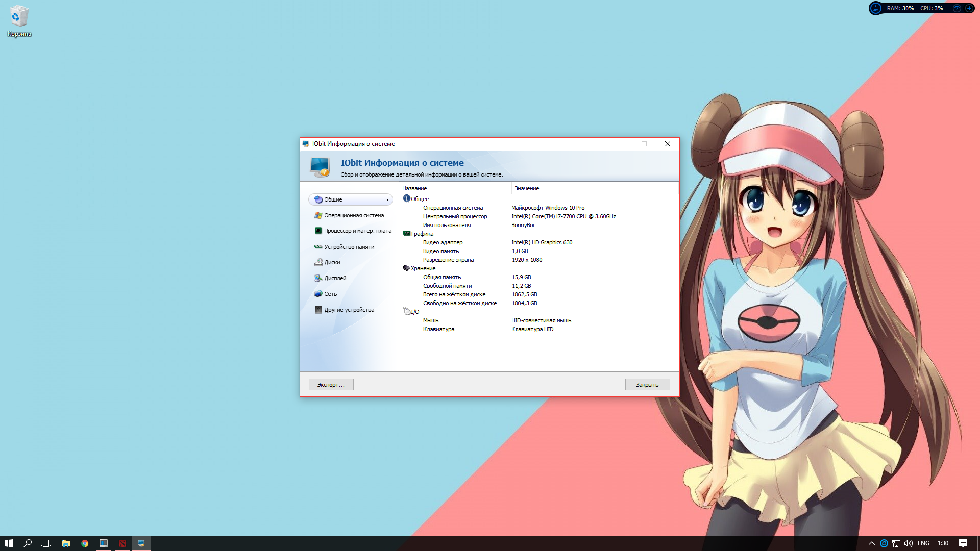Click the chip icon beside Процессор и матер. плата
980x551 pixels.
[x=318, y=231]
